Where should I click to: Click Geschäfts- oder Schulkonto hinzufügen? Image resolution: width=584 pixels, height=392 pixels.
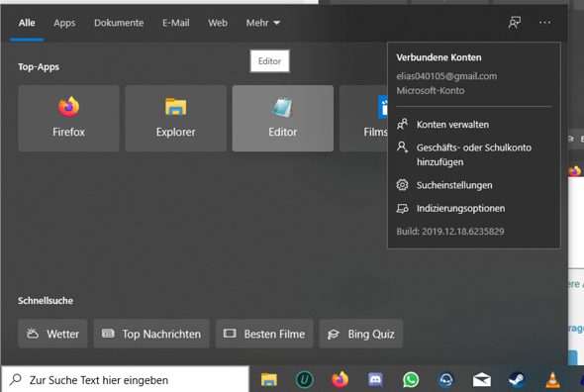pos(474,154)
